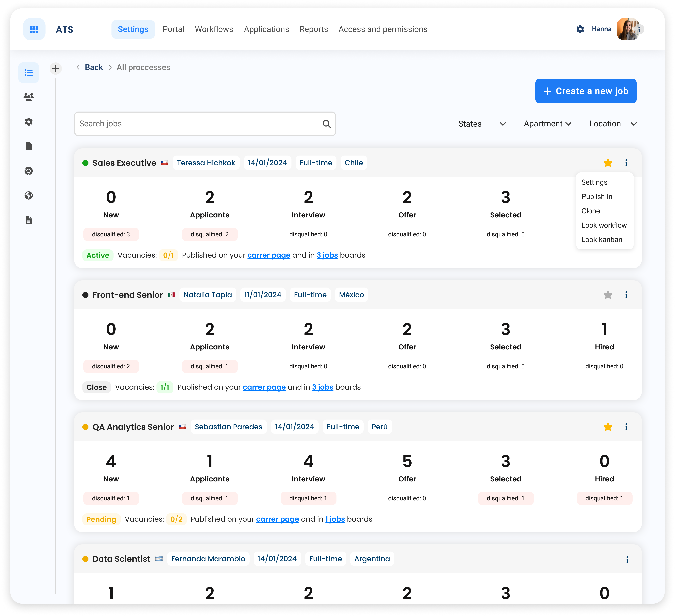675x616 pixels.
Task: Open Access and permissions tab
Action: click(383, 29)
